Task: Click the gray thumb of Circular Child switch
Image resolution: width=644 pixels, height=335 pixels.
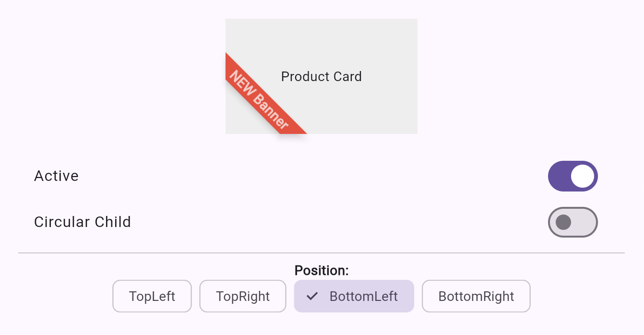Action: coord(563,222)
